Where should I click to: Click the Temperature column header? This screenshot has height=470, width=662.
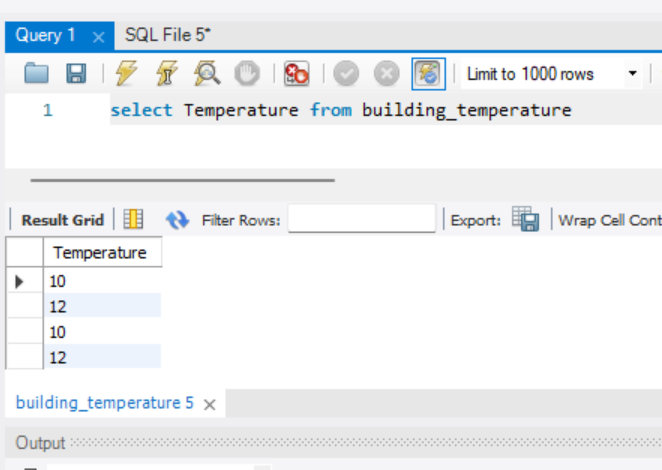point(103,253)
